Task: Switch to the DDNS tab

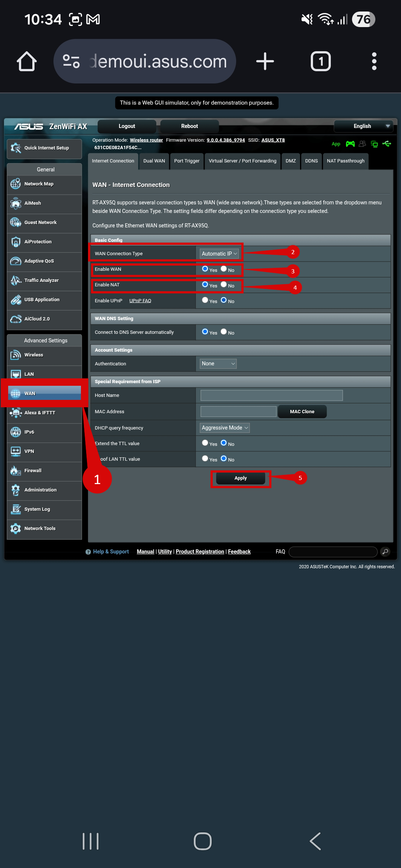Action: (x=312, y=161)
